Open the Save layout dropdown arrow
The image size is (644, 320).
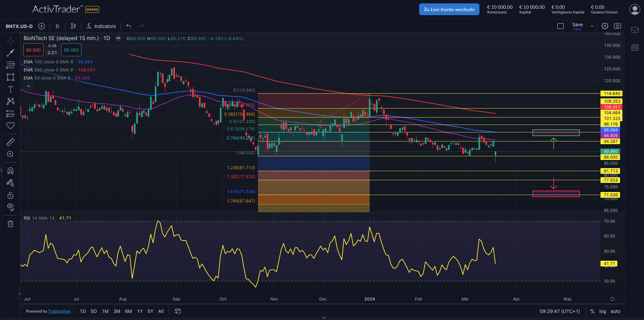click(x=592, y=26)
